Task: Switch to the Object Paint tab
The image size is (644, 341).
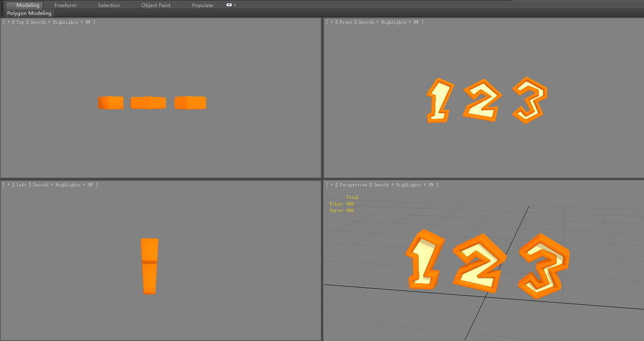Action: pos(156,5)
